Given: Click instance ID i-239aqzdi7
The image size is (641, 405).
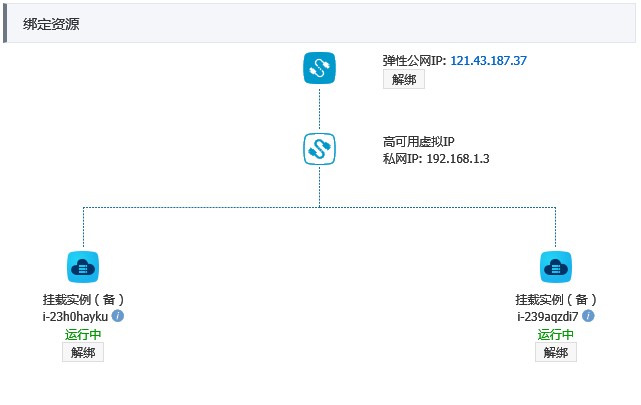Looking at the screenshot, I should pyautogui.click(x=548, y=316).
